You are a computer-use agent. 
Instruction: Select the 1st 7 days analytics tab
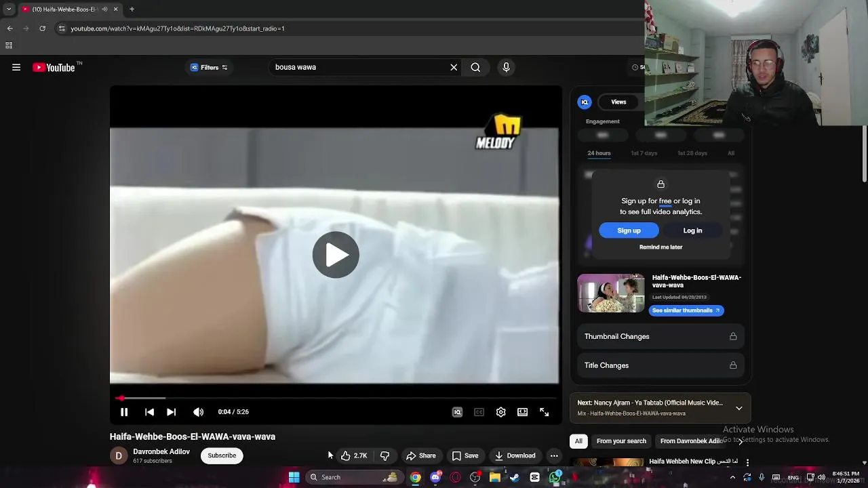point(644,153)
